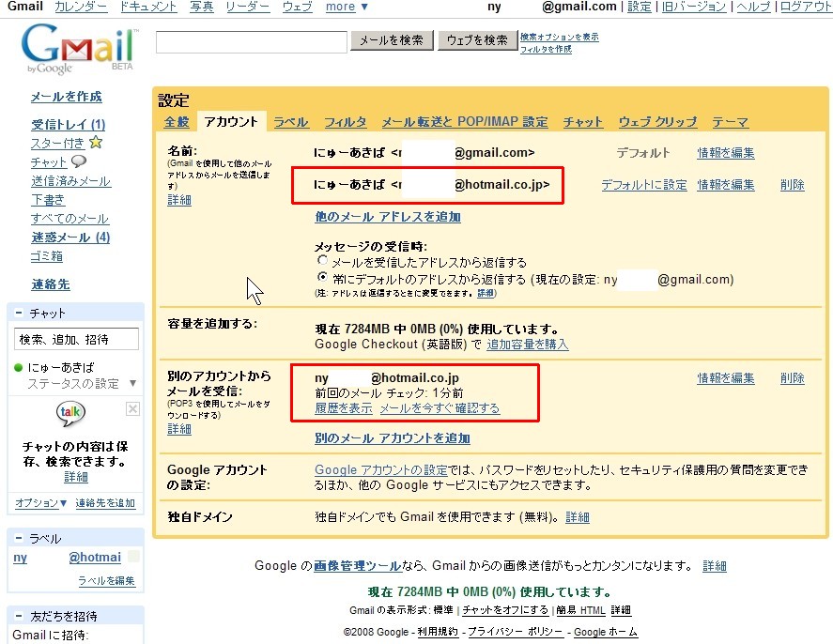Switch to 簡易 HTML view
This screenshot has width=833, height=644.
click(580, 610)
